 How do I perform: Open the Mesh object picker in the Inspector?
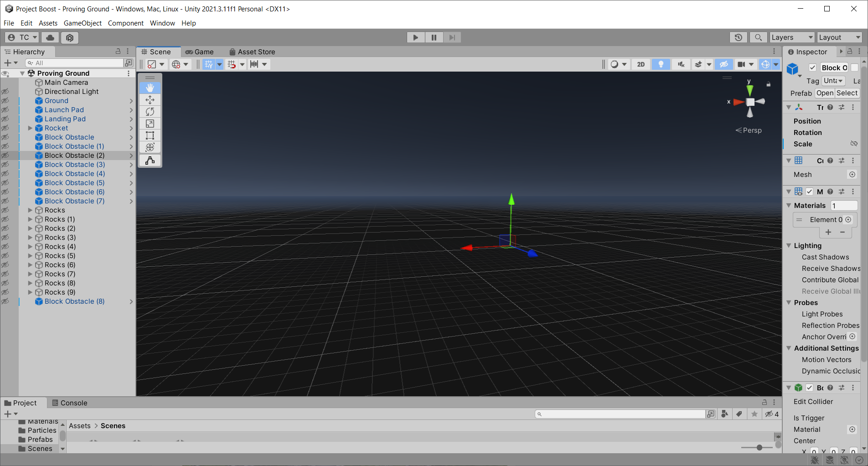pyautogui.click(x=852, y=174)
